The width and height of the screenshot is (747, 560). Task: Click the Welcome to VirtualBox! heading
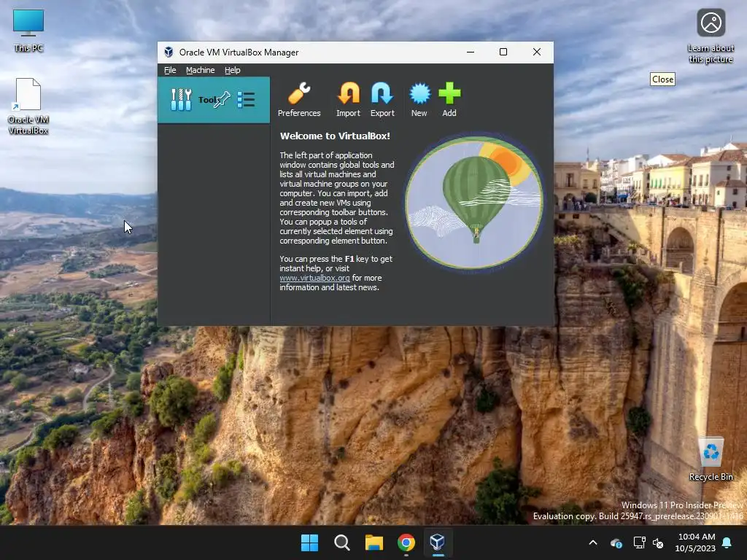(335, 136)
